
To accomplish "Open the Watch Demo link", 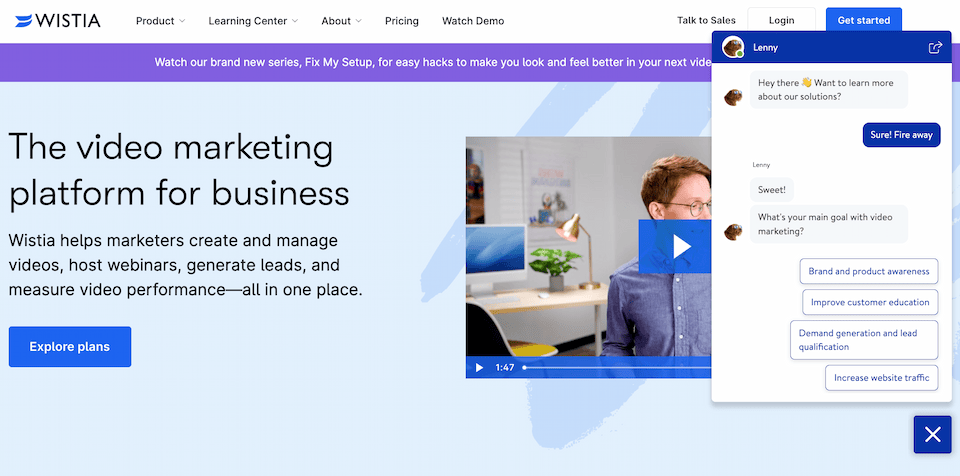I will (x=473, y=21).
